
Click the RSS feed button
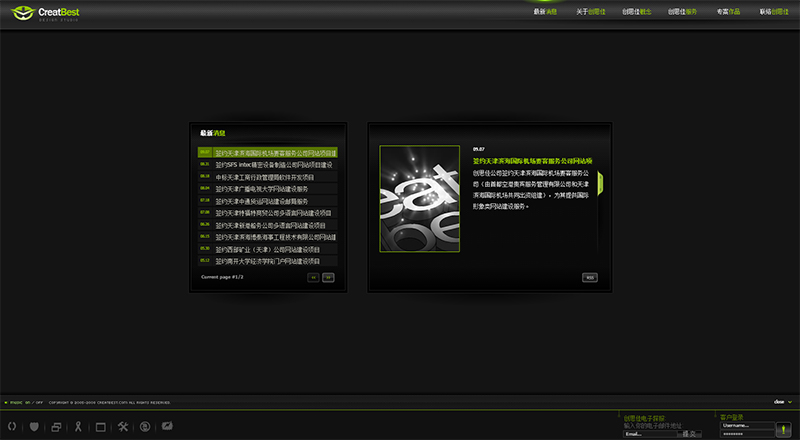tap(590, 277)
